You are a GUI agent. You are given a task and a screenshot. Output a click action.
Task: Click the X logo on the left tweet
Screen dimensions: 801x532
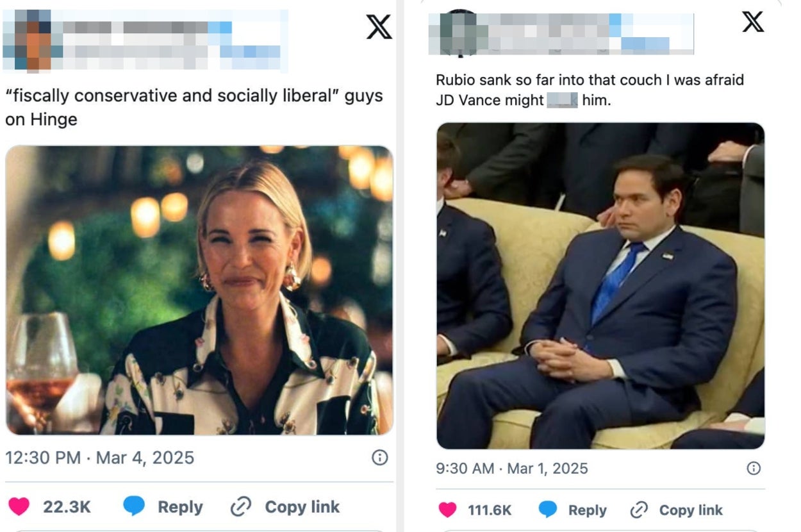click(x=380, y=28)
